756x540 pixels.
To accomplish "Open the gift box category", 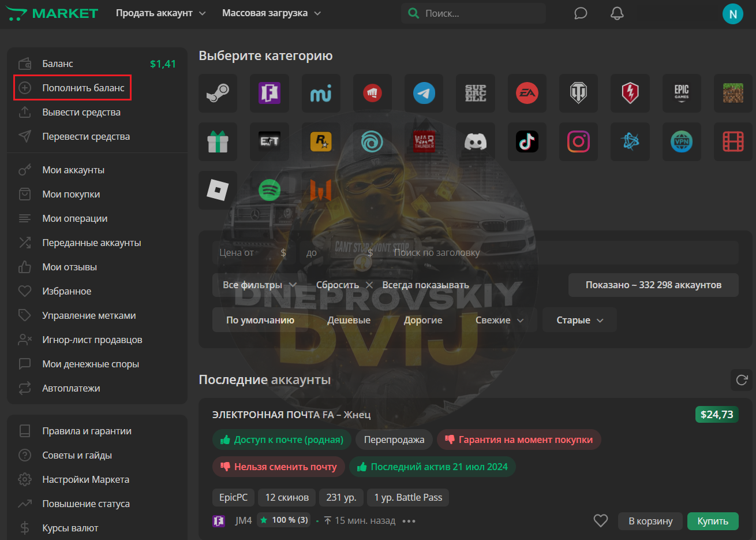I will point(218,141).
